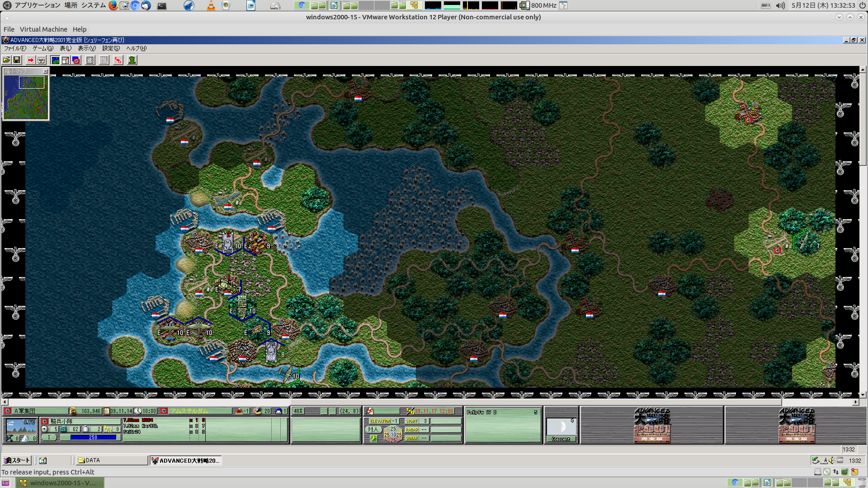
Task: Click the minimap overview thumbnail
Action: pos(26,97)
